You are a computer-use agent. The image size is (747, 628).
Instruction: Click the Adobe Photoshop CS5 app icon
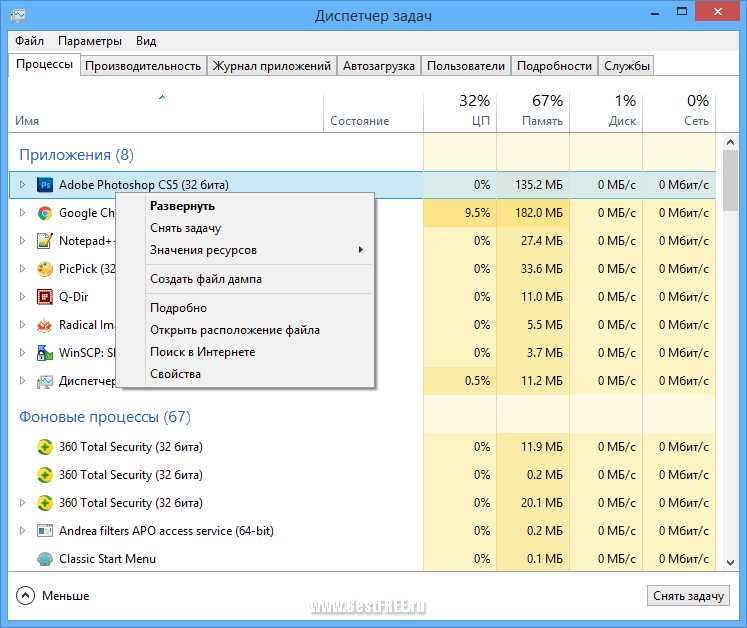(x=45, y=184)
